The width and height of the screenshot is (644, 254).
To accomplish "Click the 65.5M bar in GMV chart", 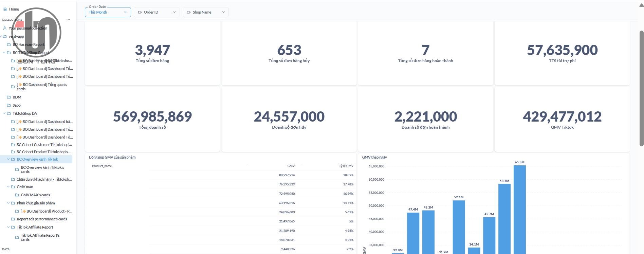I will [x=519, y=210].
